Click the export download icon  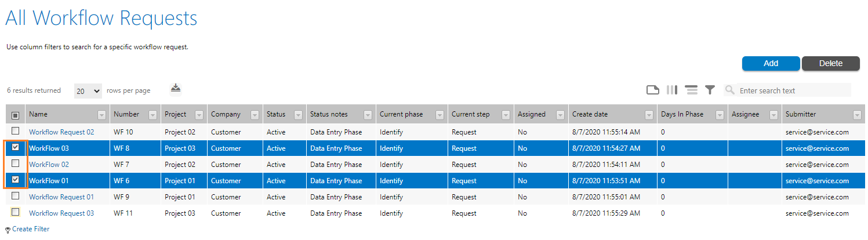176,88
